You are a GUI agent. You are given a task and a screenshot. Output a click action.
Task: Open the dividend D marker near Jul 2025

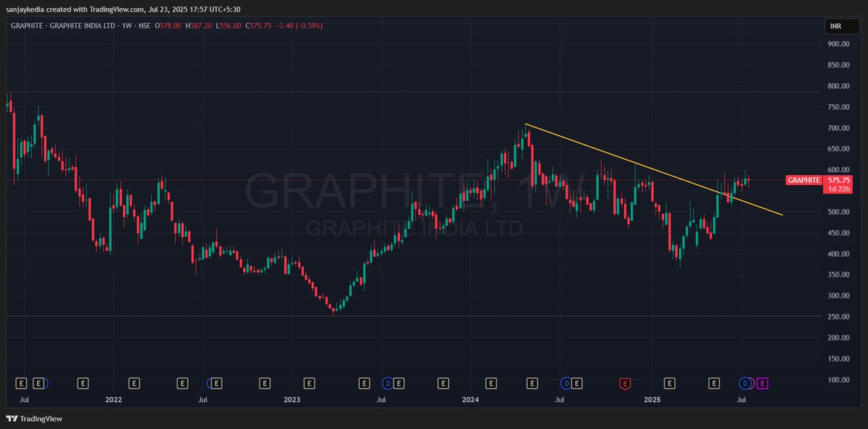(746, 383)
